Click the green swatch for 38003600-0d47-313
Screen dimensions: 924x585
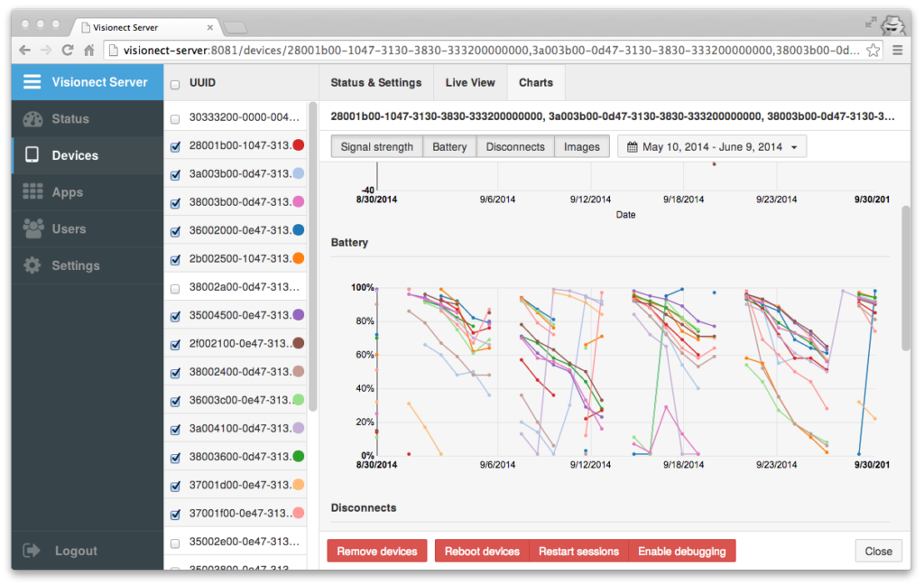(x=299, y=457)
